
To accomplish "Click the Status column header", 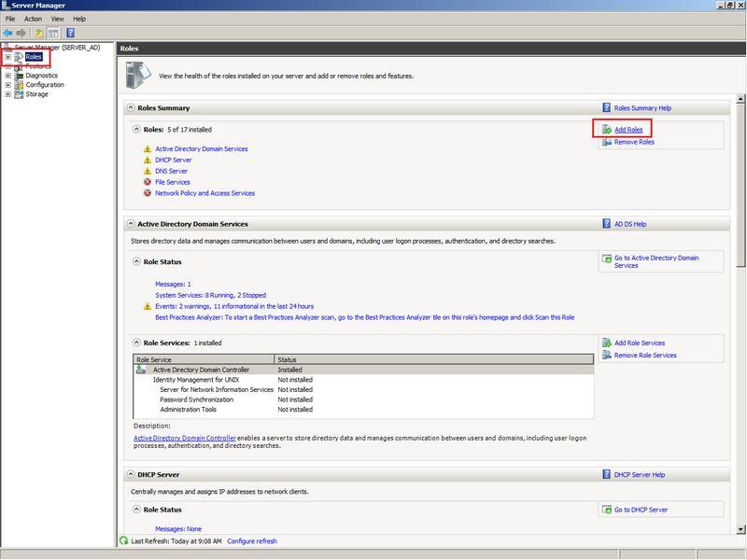I will click(434, 359).
